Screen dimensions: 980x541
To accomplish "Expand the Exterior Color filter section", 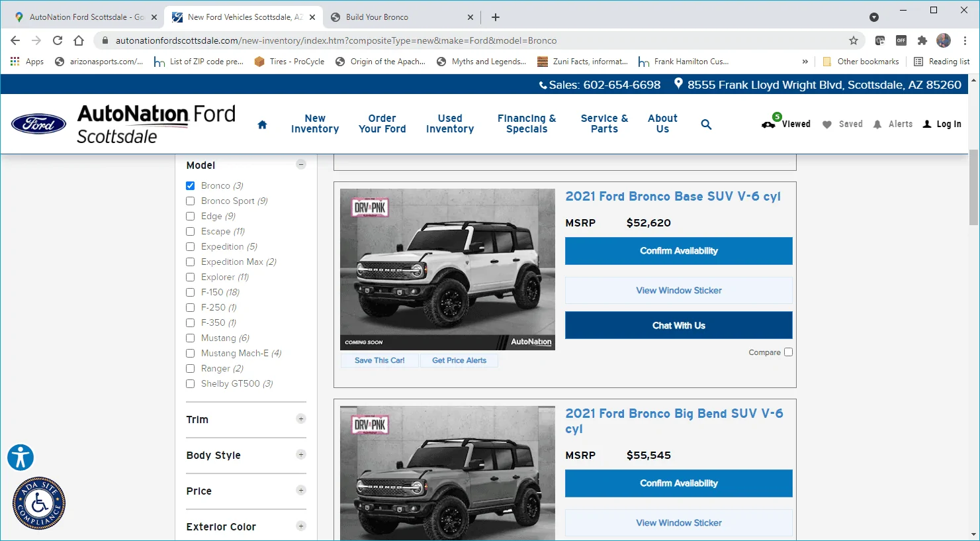I will point(301,526).
